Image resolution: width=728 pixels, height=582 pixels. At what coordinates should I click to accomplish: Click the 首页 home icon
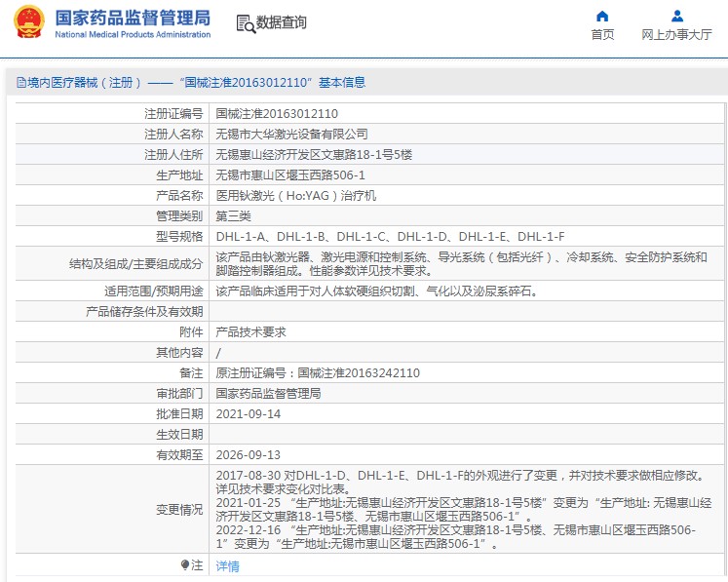[x=602, y=17]
